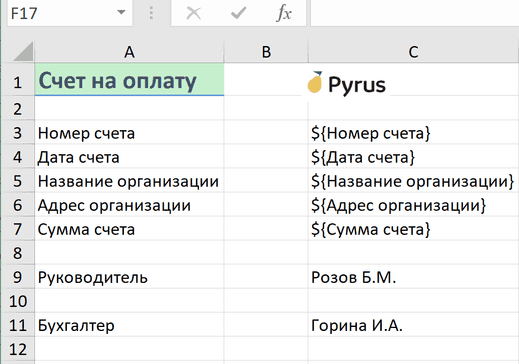Select row 9 header
This screenshot has width=519, height=364.
(x=18, y=276)
